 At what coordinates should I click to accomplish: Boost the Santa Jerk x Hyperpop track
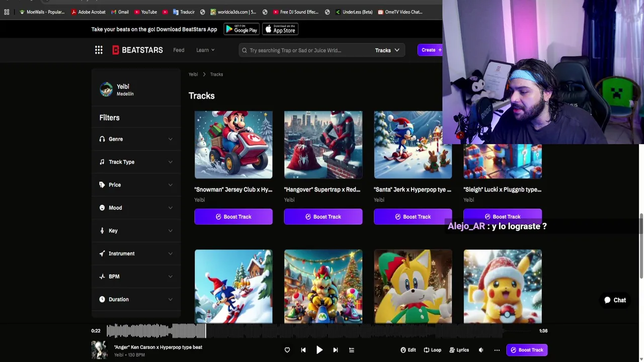pos(413,217)
